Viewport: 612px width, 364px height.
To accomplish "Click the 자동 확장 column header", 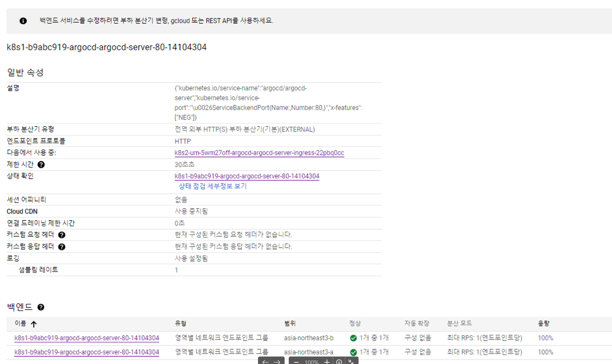I will [x=417, y=323].
